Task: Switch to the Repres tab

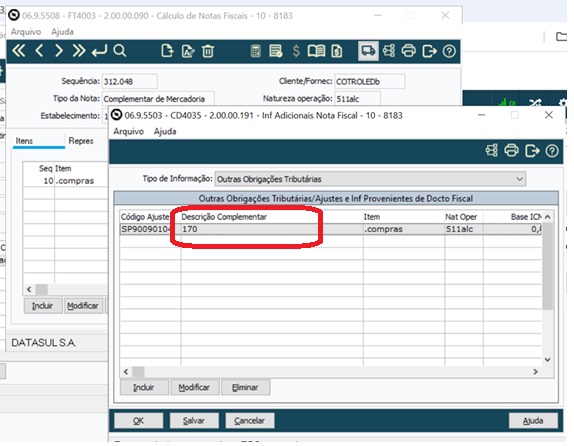Action: (x=81, y=141)
